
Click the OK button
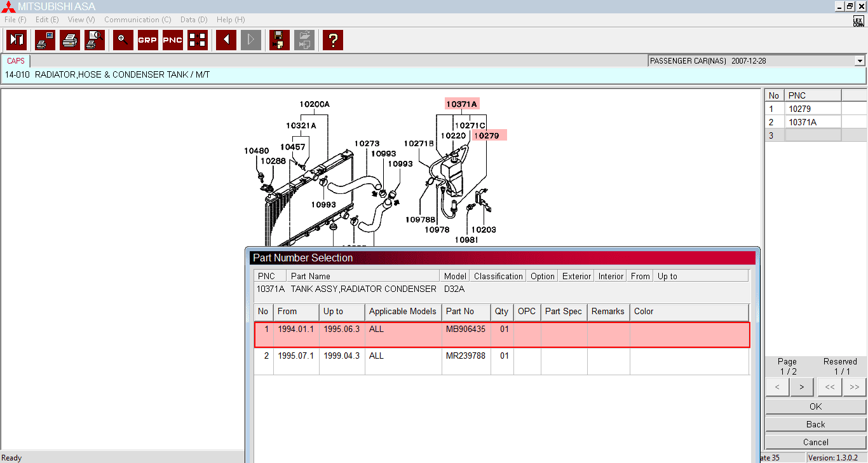[816, 406]
